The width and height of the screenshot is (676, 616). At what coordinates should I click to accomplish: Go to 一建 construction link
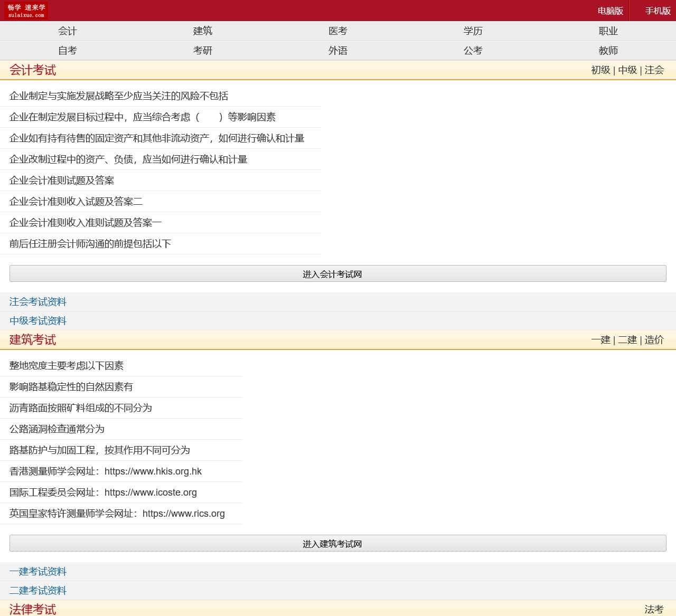[600, 340]
